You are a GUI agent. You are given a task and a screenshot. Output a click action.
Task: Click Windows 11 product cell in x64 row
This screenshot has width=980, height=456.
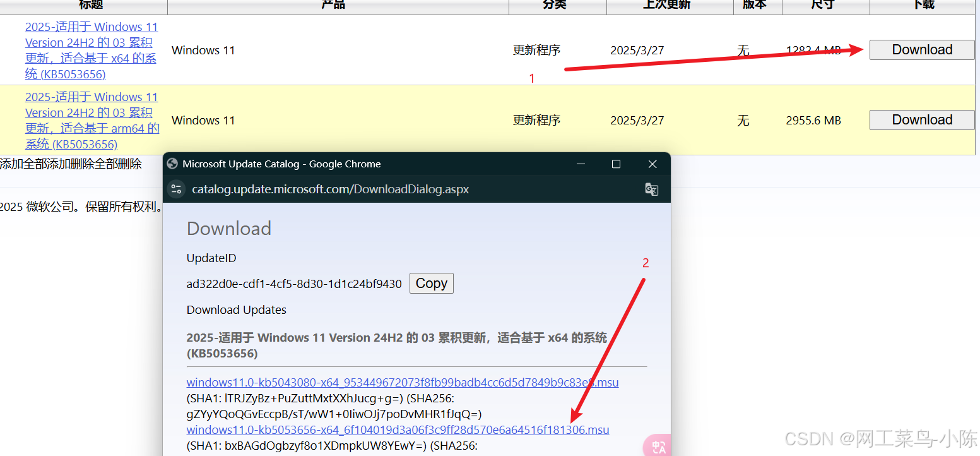click(203, 51)
